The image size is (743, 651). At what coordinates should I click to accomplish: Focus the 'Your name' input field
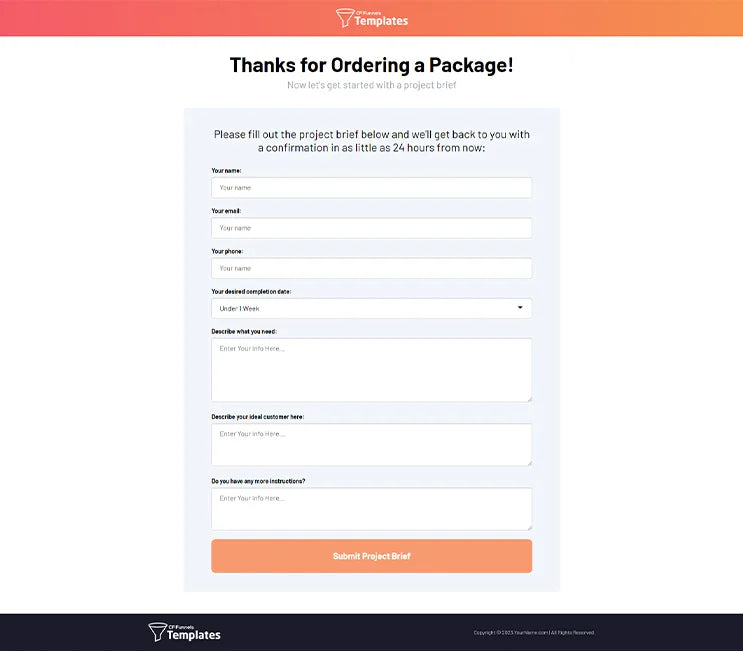(371, 188)
